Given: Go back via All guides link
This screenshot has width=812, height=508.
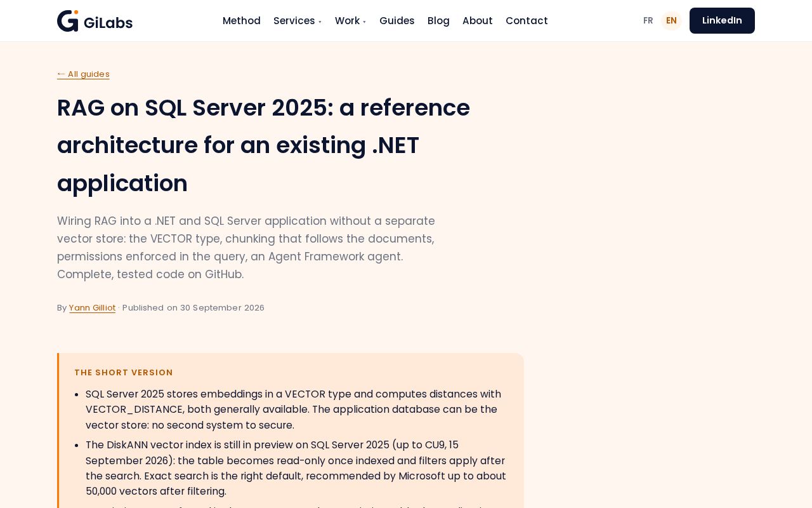Looking at the screenshot, I should click(x=83, y=74).
